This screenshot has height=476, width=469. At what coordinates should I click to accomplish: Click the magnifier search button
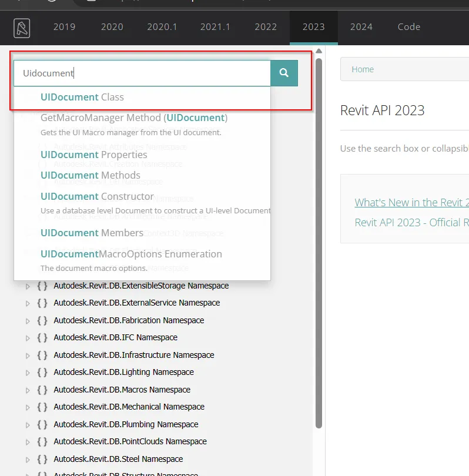[284, 73]
